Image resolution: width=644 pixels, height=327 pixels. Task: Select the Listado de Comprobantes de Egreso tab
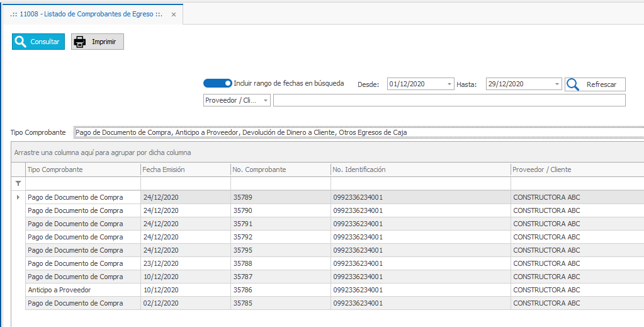pyautogui.click(x=87, y=13)
